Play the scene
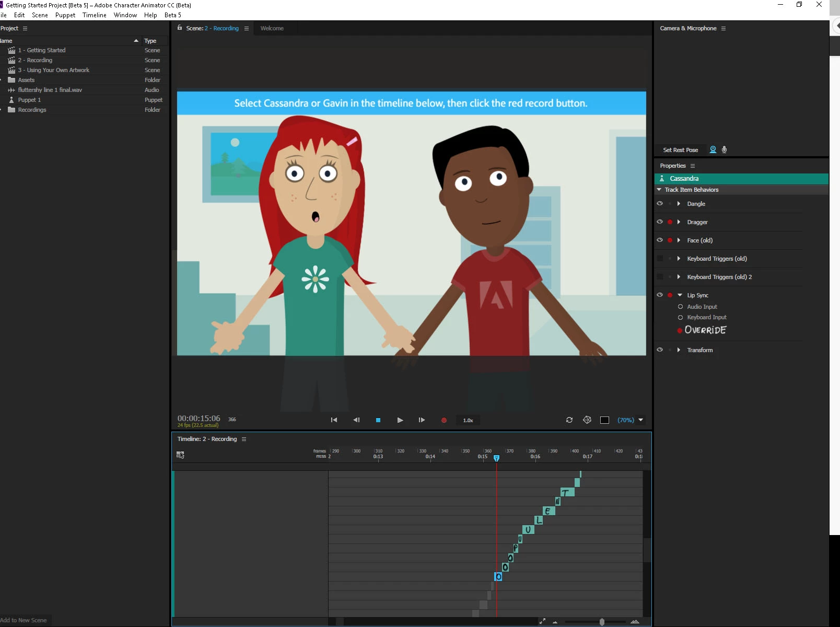Viewport: 840px width, 627px height. [x=400, y=420]
